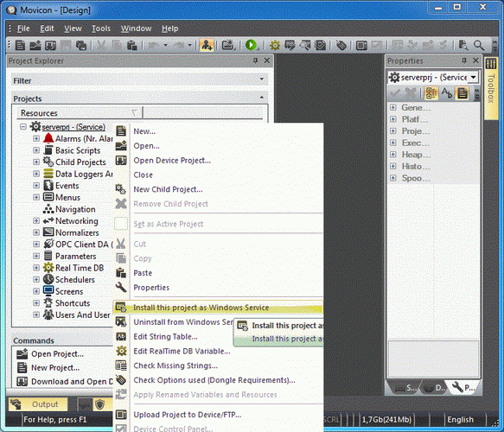Image resolution: width=504 pixels, height=432 pixels.
Task: Expand the Gene... property group
Action: coord(393,107)
